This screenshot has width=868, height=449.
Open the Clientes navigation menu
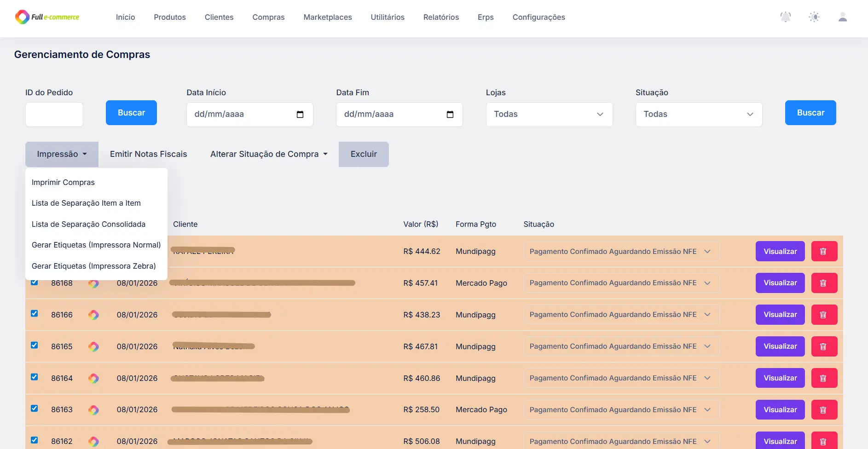pos(219,17)
